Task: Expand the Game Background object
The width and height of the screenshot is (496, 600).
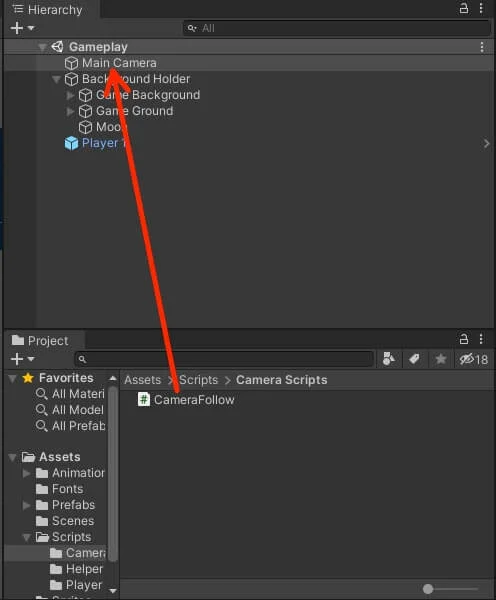Action: [70, 95]
